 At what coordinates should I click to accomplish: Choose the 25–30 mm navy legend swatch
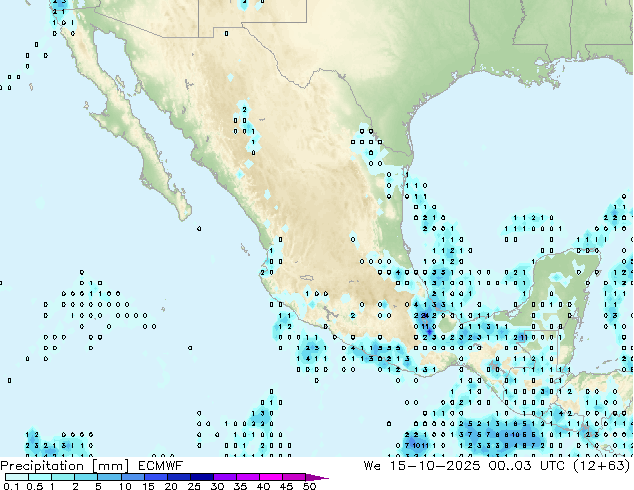[202, 477]
